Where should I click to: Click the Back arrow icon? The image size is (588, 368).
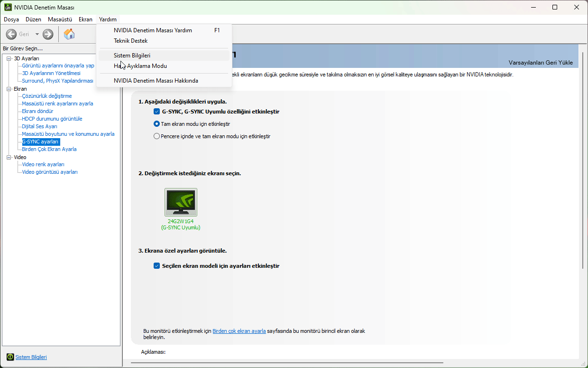[11, 34]
